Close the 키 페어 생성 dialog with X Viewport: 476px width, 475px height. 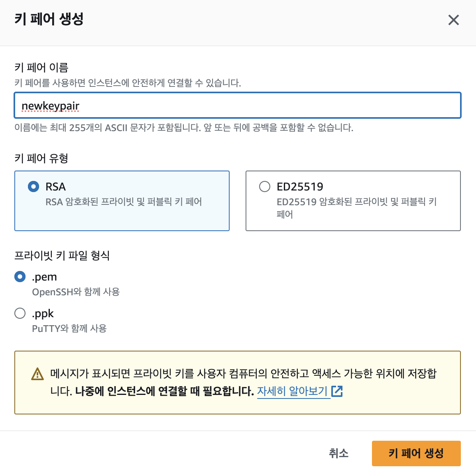[x=453, y=20]
